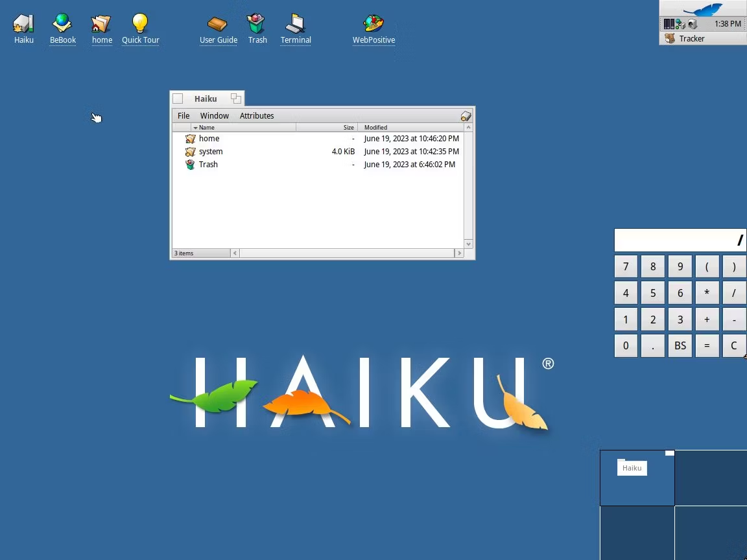Select the home folder desktop icon
This screenshot has width=747, height=560.
[x=101, y=23]
